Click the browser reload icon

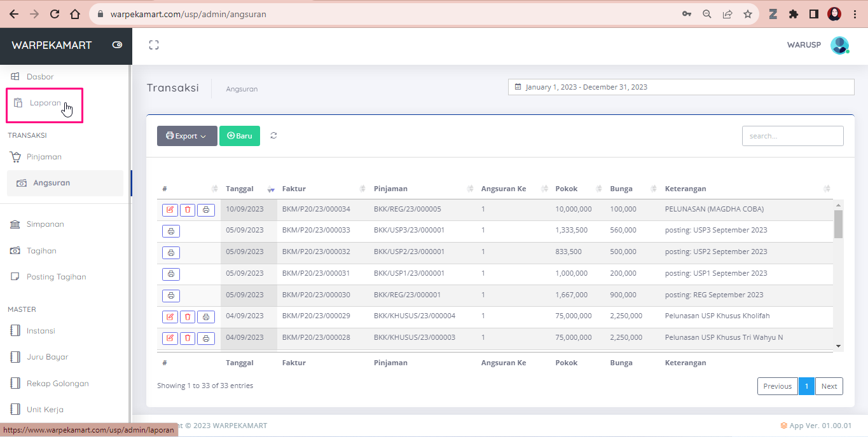[55, 14]
